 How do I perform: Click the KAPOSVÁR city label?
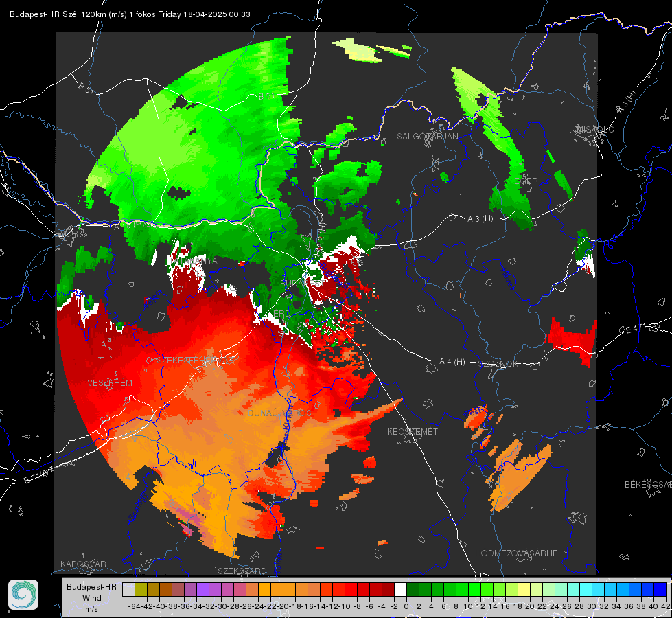[x=83, y=564]
